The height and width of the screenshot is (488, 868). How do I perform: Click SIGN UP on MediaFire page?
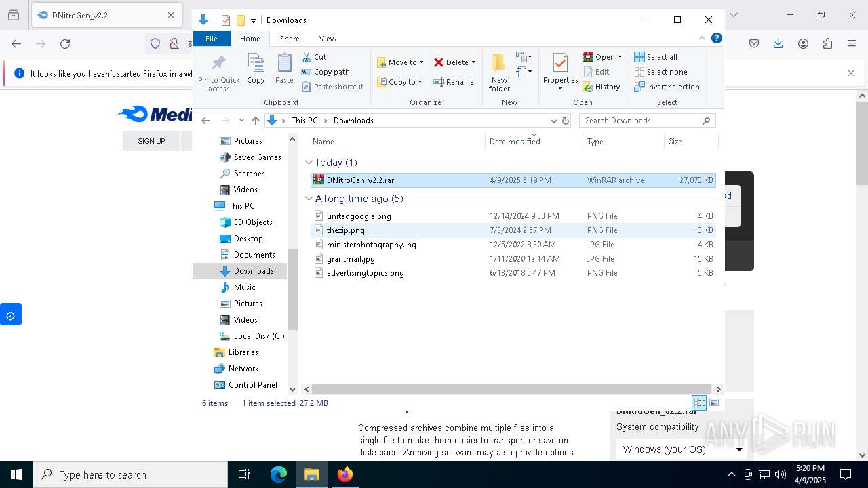coord(151,141)
